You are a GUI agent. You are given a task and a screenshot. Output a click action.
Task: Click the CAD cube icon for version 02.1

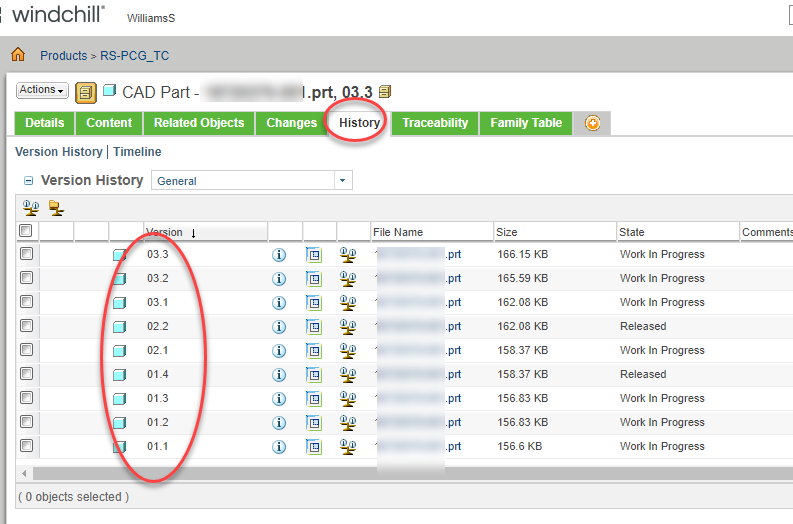119,351
